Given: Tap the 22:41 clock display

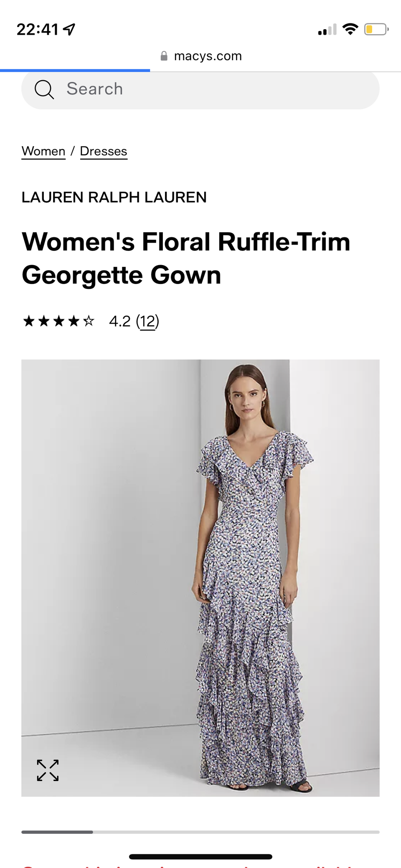Looking at the screenshot, I should coord(38,29).
